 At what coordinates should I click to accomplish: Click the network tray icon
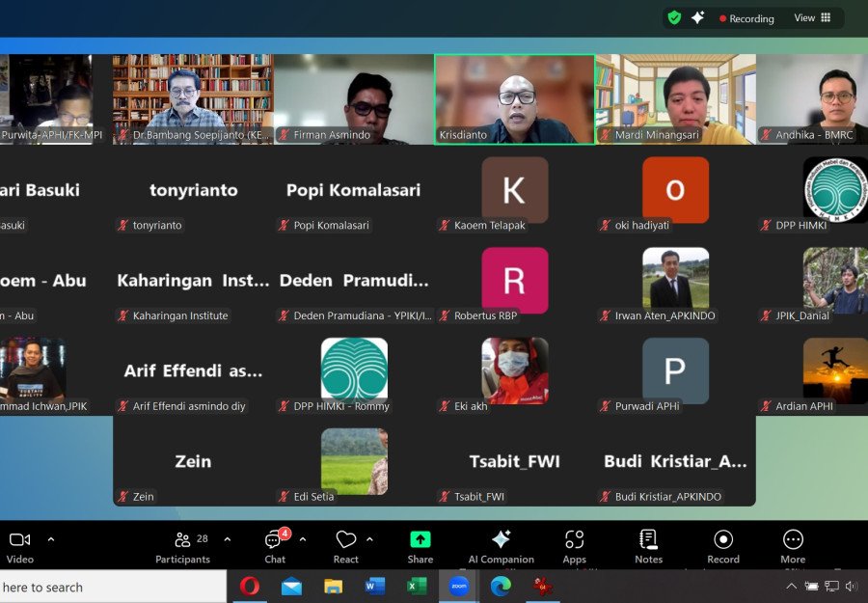831,586
